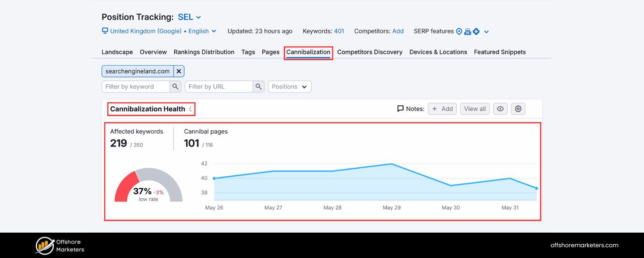Open the Cannibalization Health info tooltip
The height and width of the screenshot is (258, 644).
click(191, 109)
